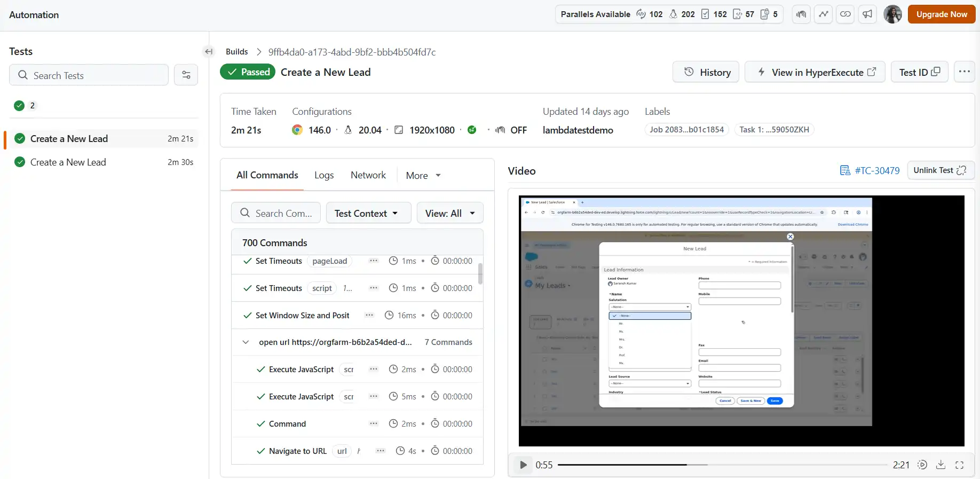Switch to the Logs tab
The width and height of the screenshot is (980, 479).
pos(324,175)
